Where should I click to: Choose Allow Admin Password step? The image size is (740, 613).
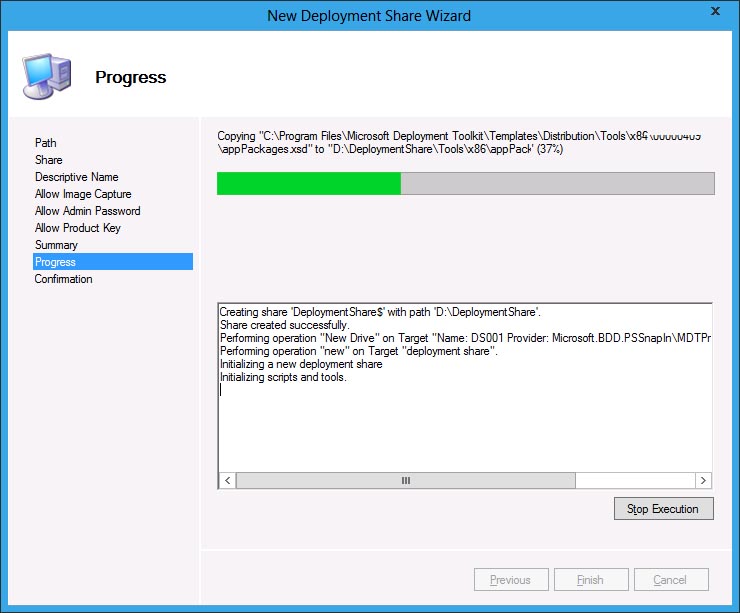coord(88,211)
